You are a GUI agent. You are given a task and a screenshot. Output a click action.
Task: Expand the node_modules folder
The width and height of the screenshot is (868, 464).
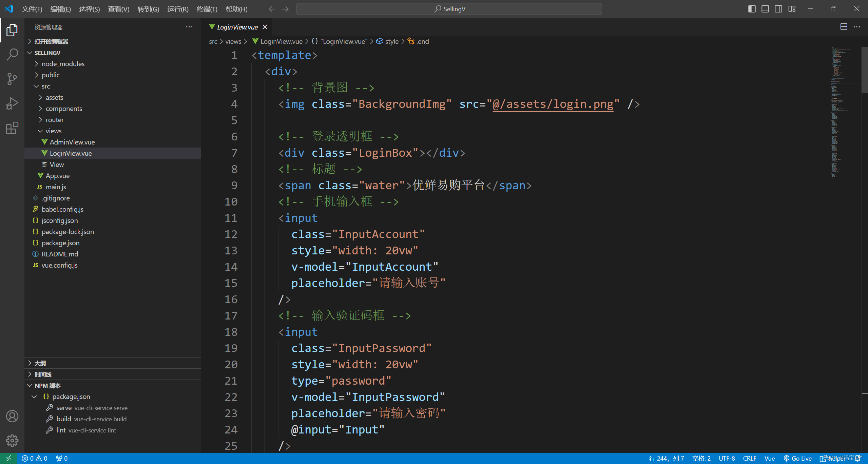pyautogui.click(x=63, y=64)
